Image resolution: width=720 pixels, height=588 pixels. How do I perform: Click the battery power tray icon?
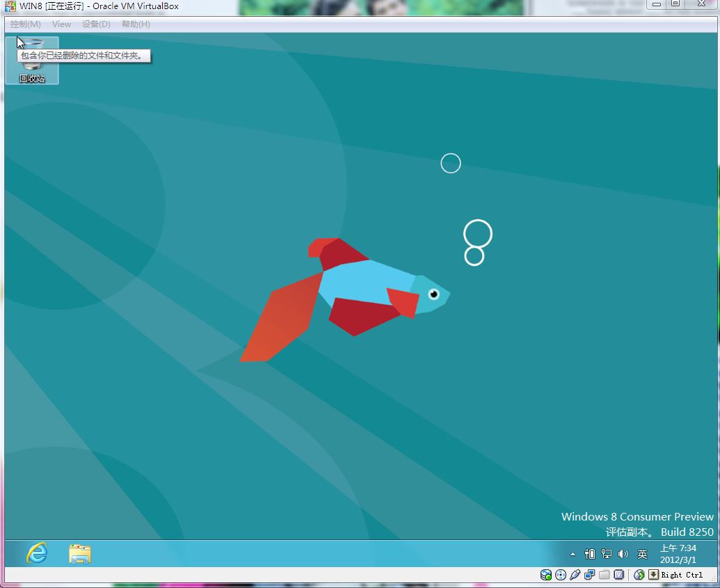(x=590, y=554)
